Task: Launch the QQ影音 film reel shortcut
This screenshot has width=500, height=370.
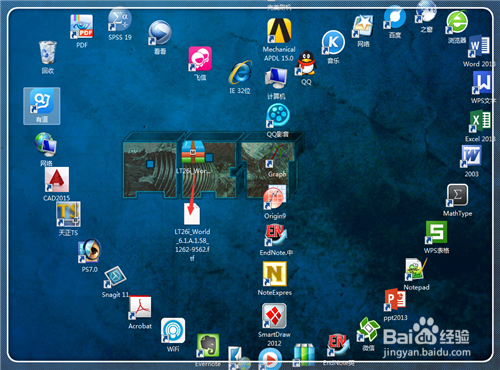Action: click(278, 116)
